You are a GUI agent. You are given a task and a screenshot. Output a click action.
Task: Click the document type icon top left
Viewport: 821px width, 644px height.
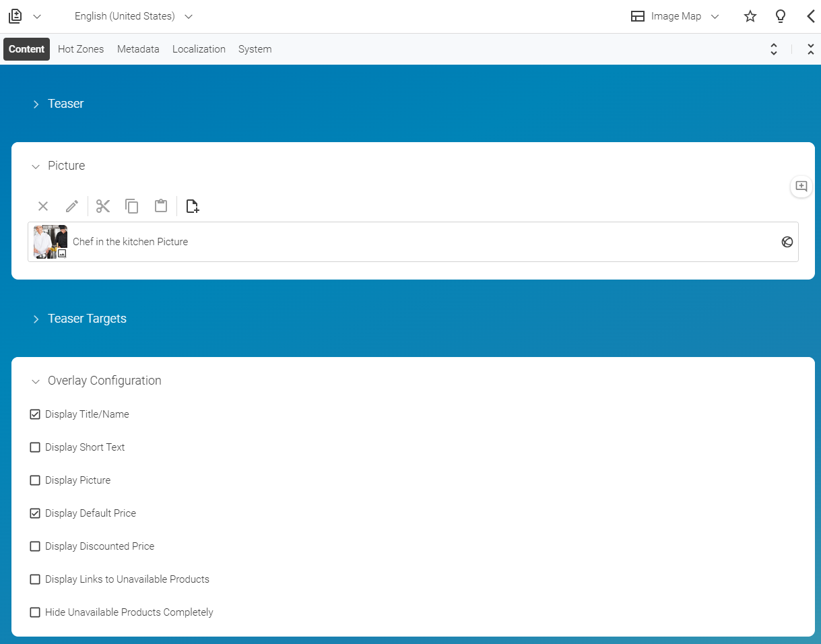[x=15, y=15]
